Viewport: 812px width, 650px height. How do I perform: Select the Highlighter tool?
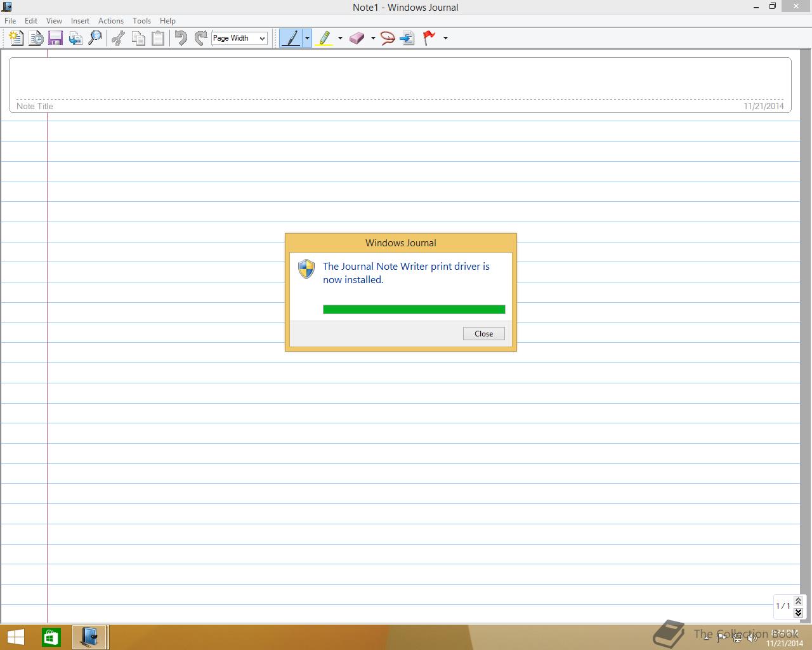[324, 38]
